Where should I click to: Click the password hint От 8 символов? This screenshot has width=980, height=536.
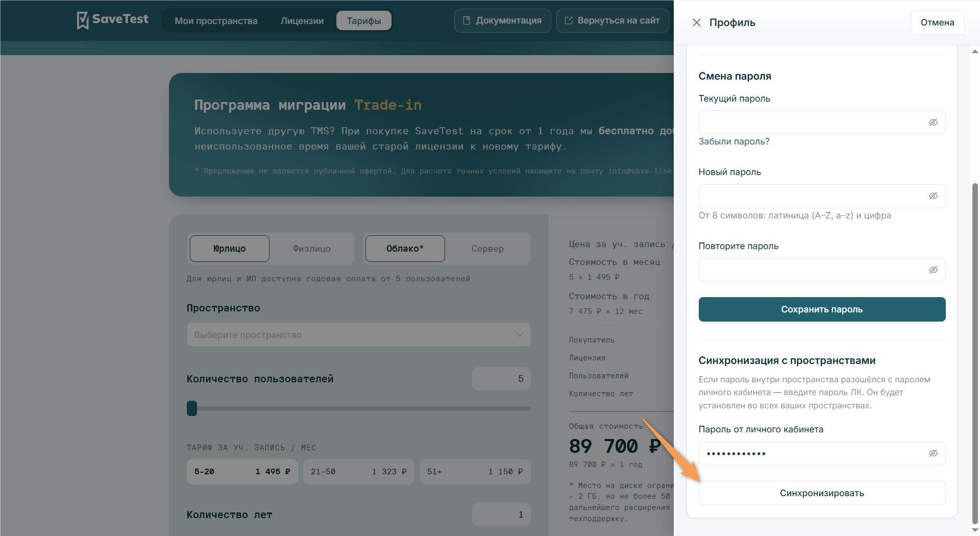(x=795, y=215)
